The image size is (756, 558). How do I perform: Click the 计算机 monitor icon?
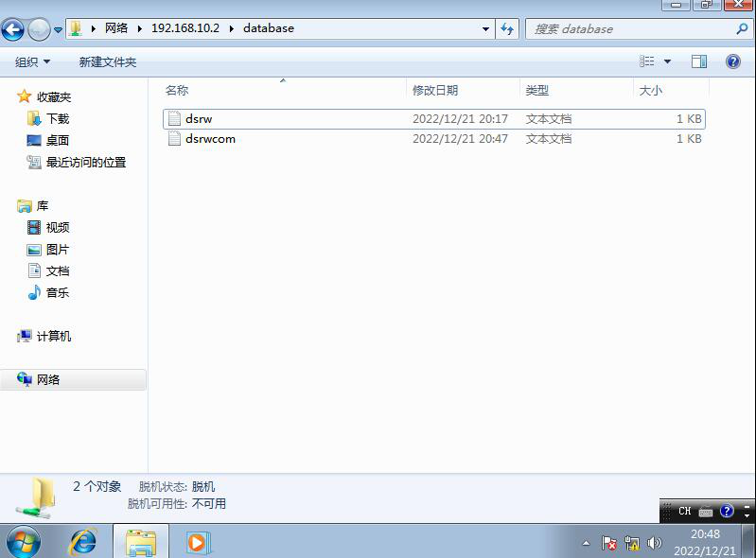click(x=24, y=336)
